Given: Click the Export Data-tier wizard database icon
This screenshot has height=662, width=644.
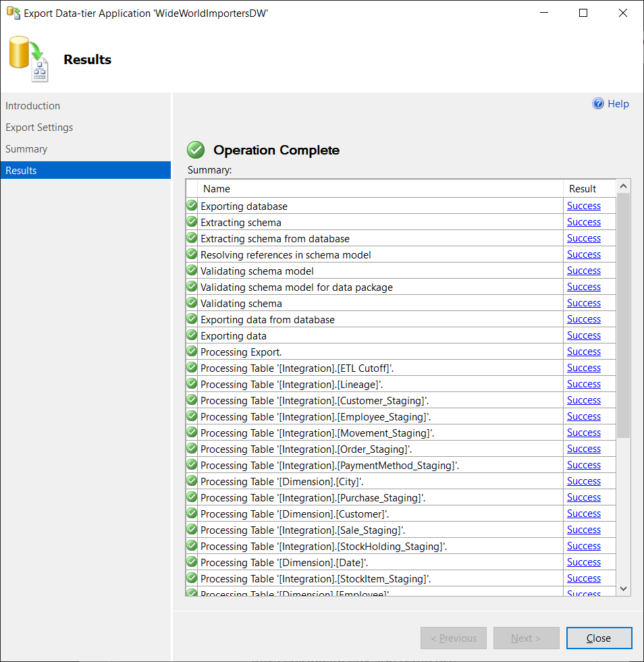Looking at the screenshot, I should 29,60.
